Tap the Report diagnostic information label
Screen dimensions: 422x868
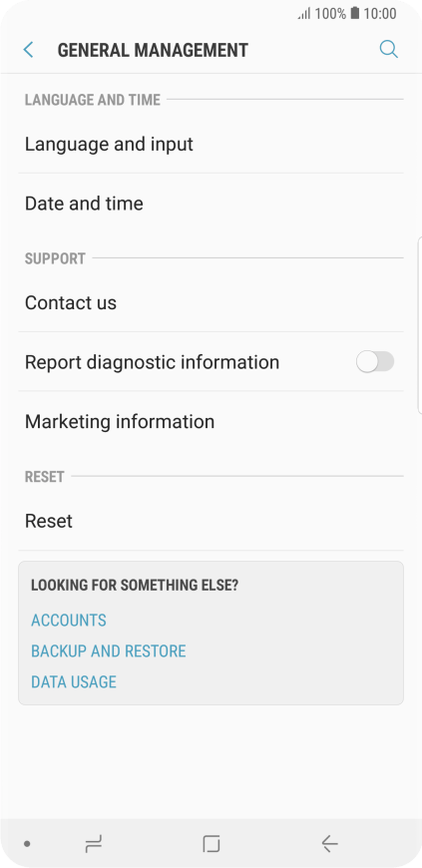click(x=153, y=362)
